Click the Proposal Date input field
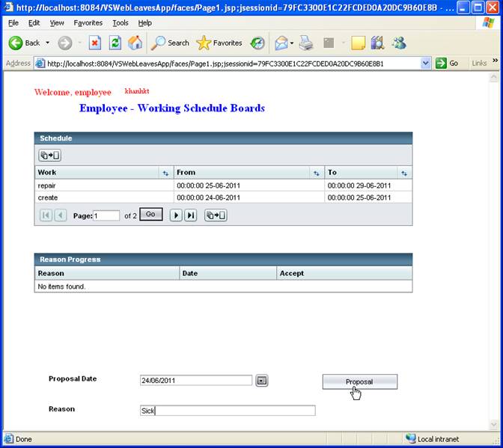 [x=196, y=381]
